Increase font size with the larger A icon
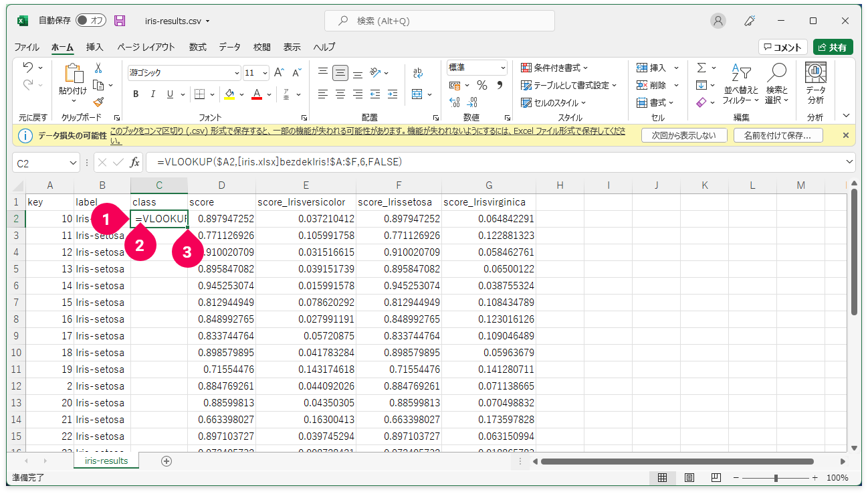The height and width of the screenshot is (494, 868). pyautogui.click(x=280, y=72)
